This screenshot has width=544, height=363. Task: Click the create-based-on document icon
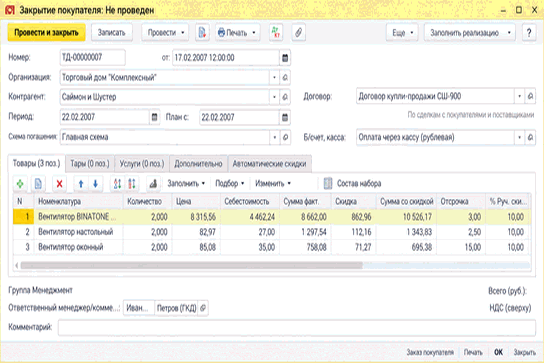(202, 33)
